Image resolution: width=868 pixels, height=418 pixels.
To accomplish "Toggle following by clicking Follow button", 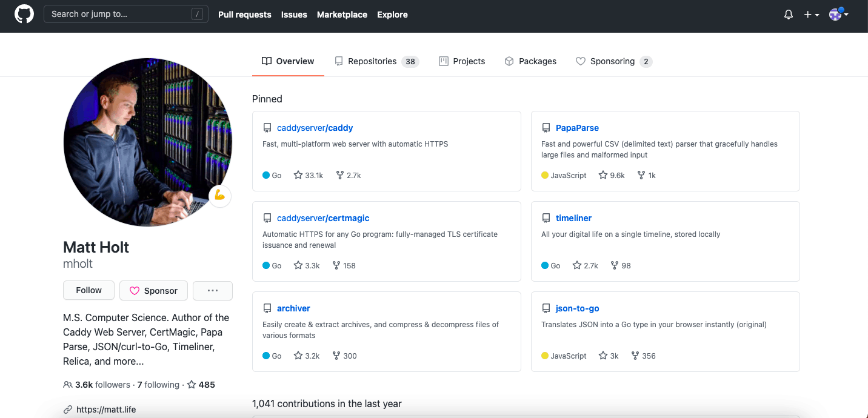I will click(x=88, y=290).
